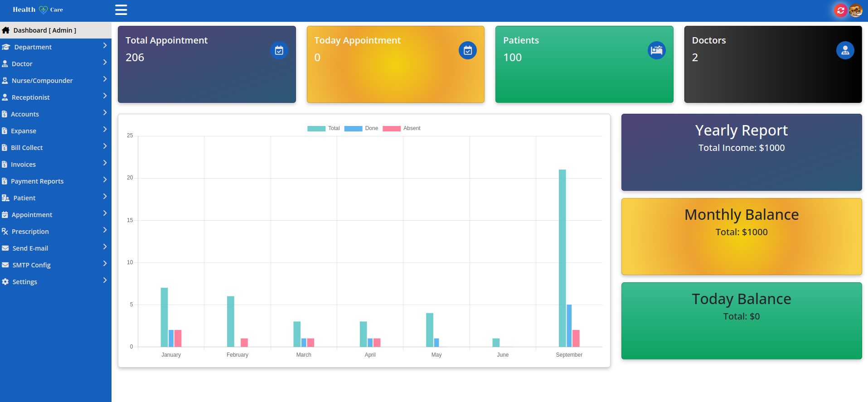Expand the Payment Reports chevron
This screenshot has height=402, width=868.
tap(105, 179)
